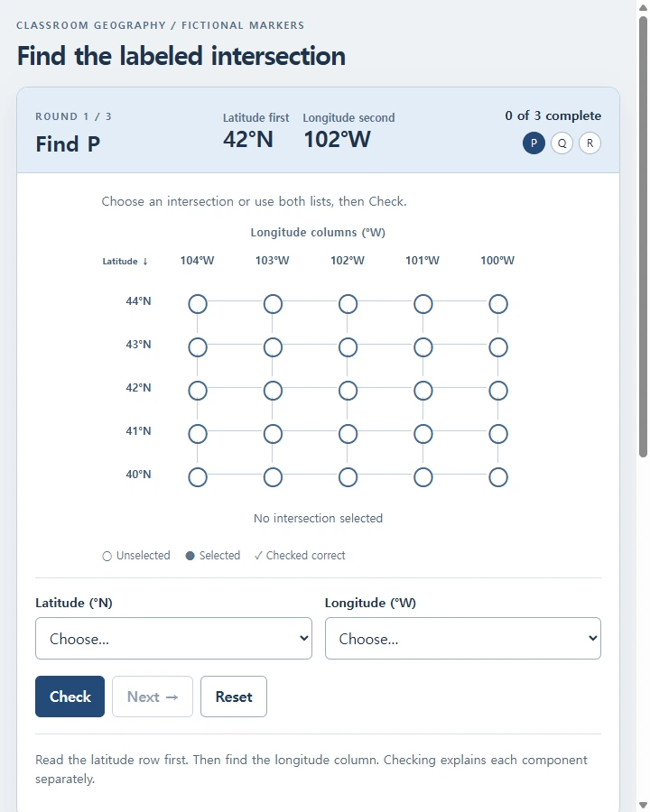Click the Checked correct legend checkmark
The height and width of the screenshot is (812, 650).
click(x=258, y=556)
